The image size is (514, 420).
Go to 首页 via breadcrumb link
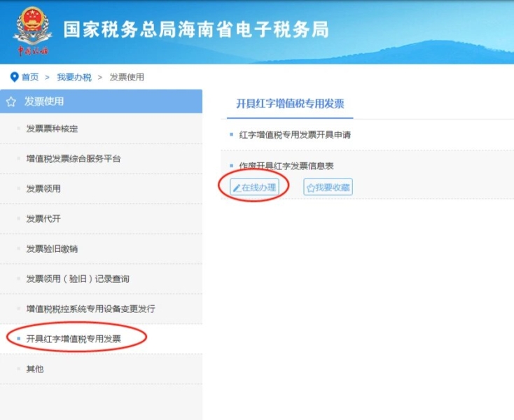click(x=30, y=77)
